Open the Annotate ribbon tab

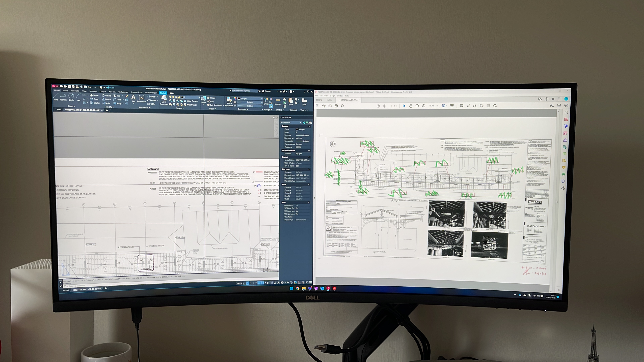tap(75, 91)
